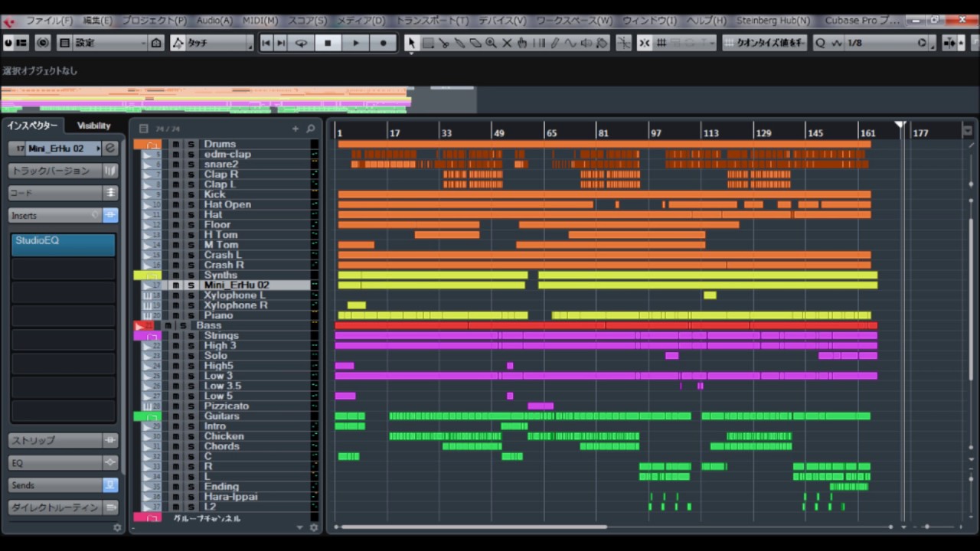Select the Zoom magnifier tool
This screenshot has height=551, width=980.
[x=491, y=44]
